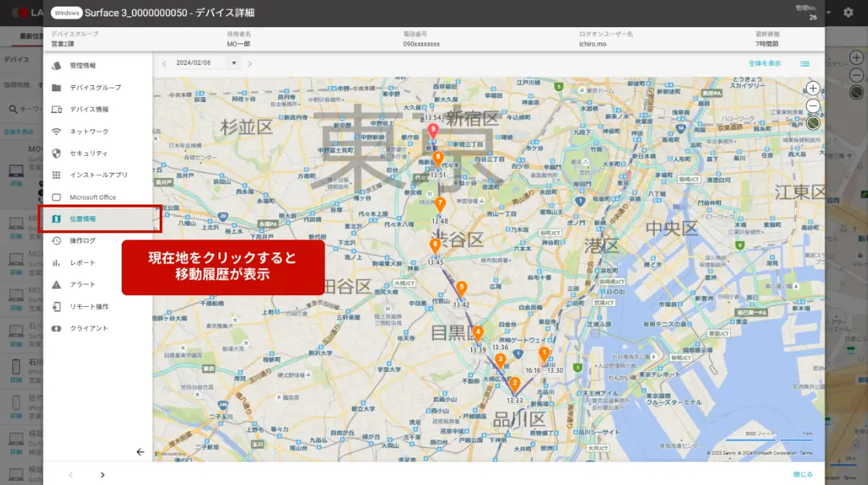Image resolution: width=868 pixels, height=485 pixels.
Task: Click map marker 6 at 13:45
Action: click(435, 246)
